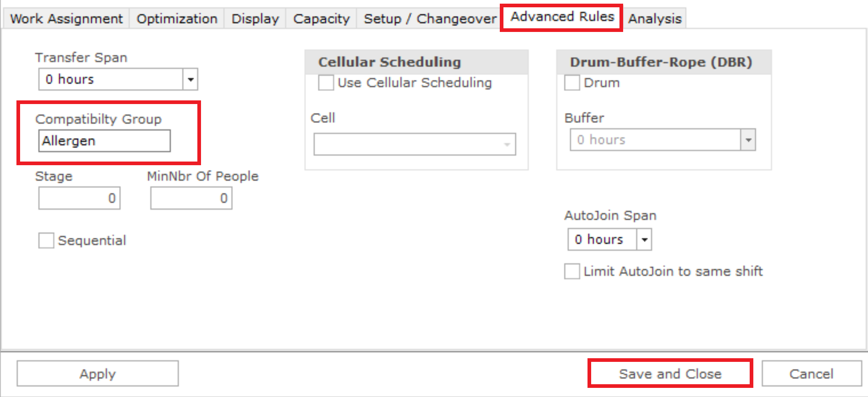
Task: Expand the Cell combo box
Action: pyautogui.click(x=414, y=144)
